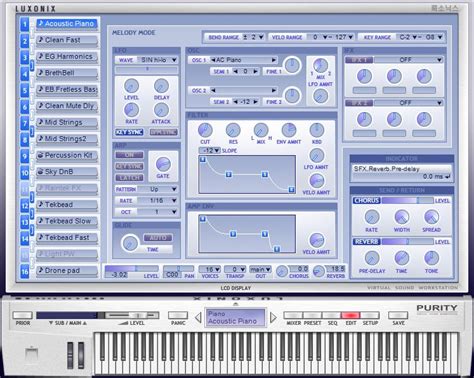474x378 pixels.
Task: Click the arpeggiator GATE knob
Action: coord(163,164)
